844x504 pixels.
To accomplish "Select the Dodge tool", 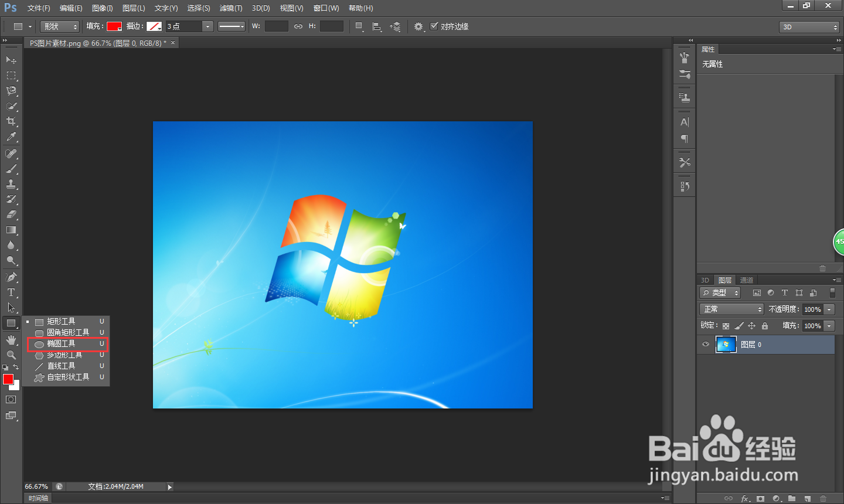I will [11, 261].
